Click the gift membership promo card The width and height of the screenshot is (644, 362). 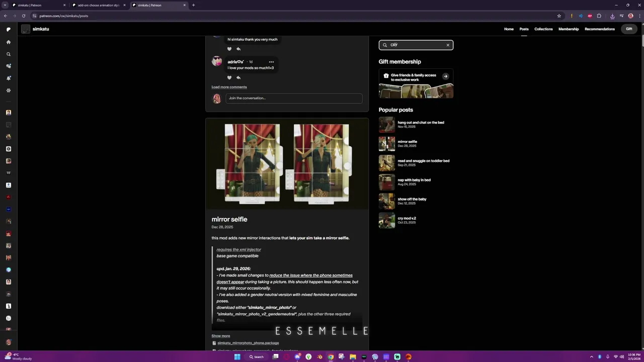[x=416, y=83]
